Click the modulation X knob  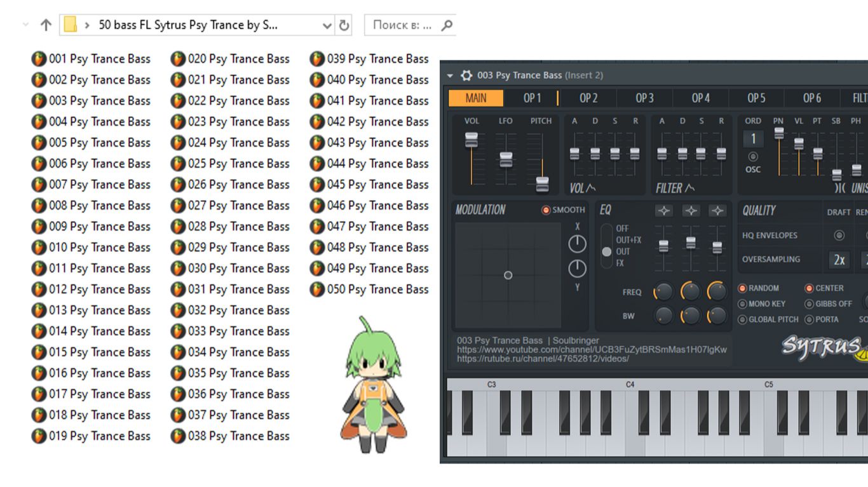pyautogui.click(x=577, y=244)
